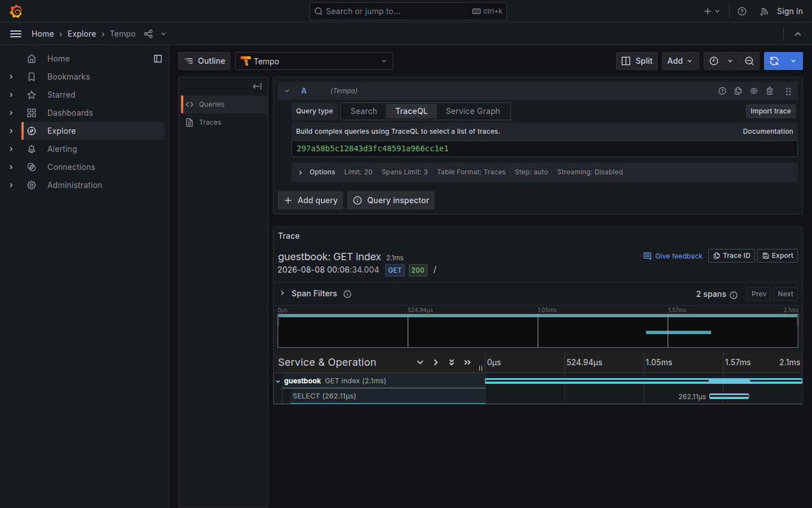Expand the query Options section
The width and height of the screenshot is (812, 508).
coord(301,173)
